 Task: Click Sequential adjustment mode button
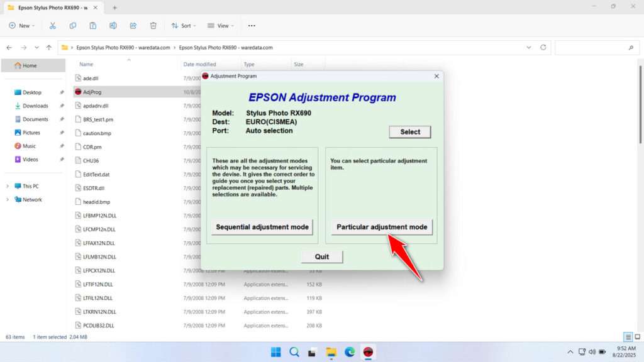pos(262,227)
